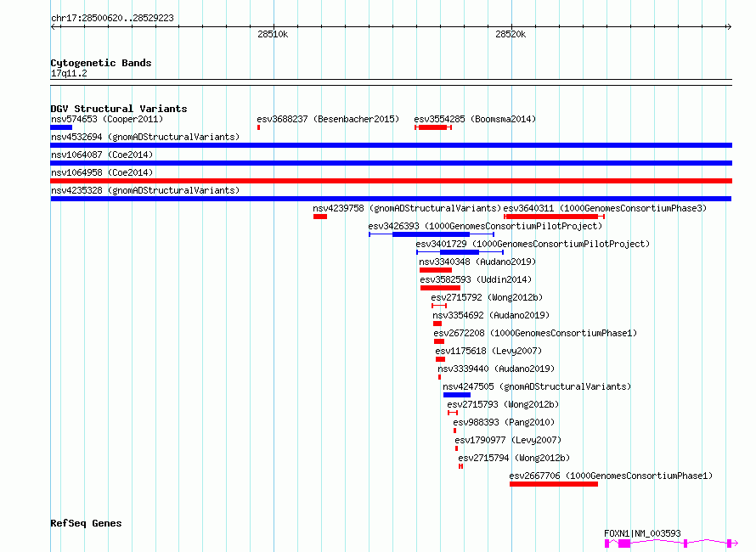Click the esv988393 (Pang2010) label

pyautogui.click(x=504, y=422)
